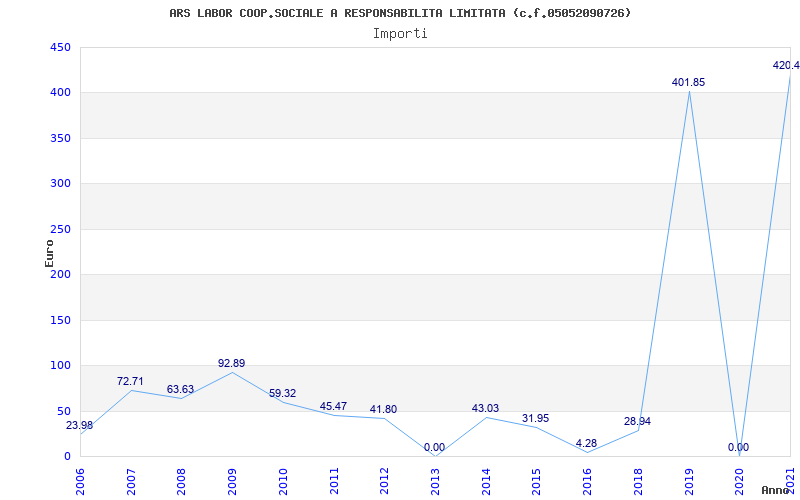Viewport: 800px width, 500px height.
Task: Click the Importi chart subtitle
Action: coord(400,33)
